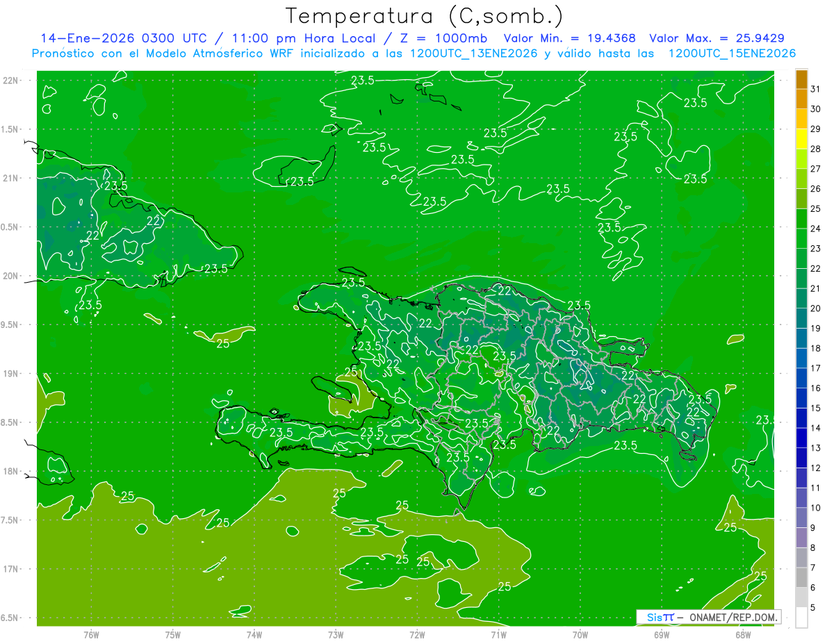Select the '17N' latitude axis label

coord(12,569)
